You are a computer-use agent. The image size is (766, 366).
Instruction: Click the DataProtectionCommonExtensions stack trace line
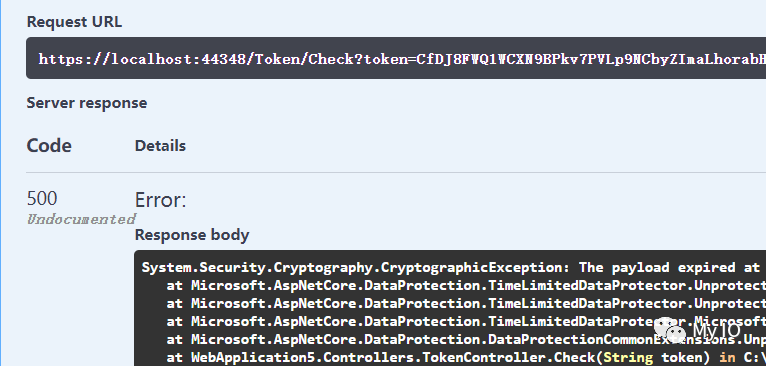click(x=466, y=339)
